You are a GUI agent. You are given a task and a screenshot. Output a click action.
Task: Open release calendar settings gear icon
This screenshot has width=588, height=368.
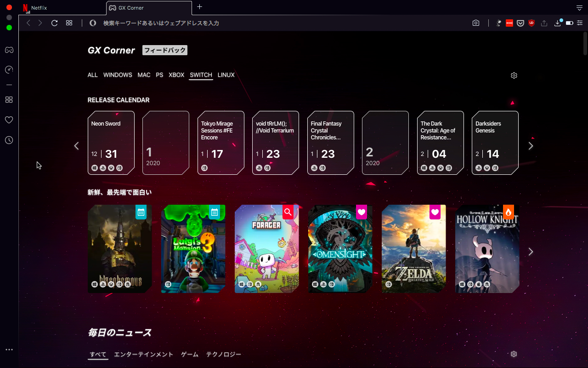514,75
